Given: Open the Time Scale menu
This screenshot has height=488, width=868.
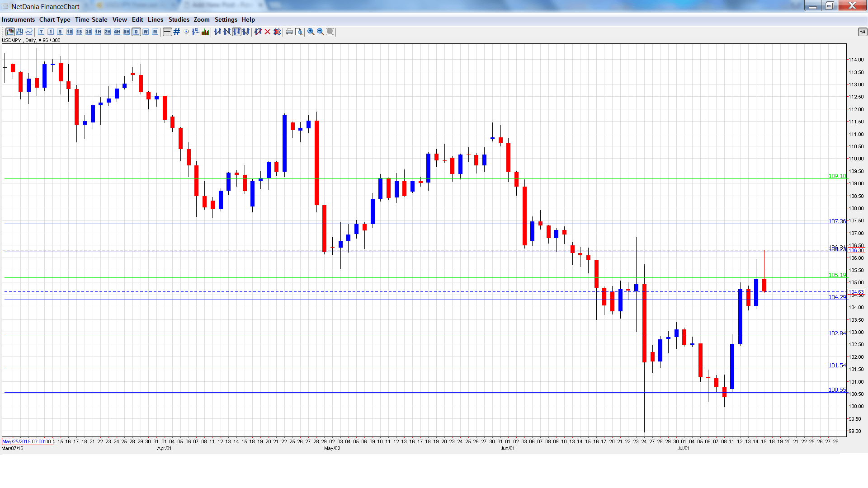Looking at the screenshot, I should click(91, 19).
